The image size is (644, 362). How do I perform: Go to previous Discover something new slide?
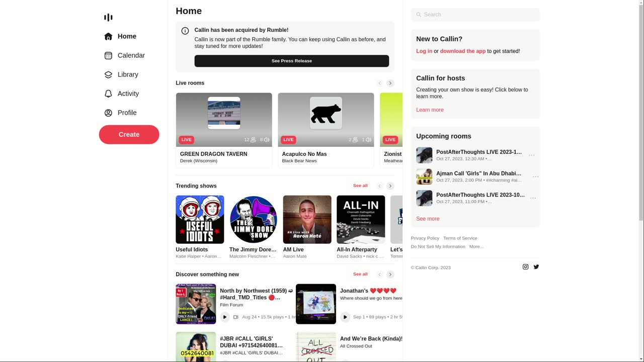pos(380,275)
